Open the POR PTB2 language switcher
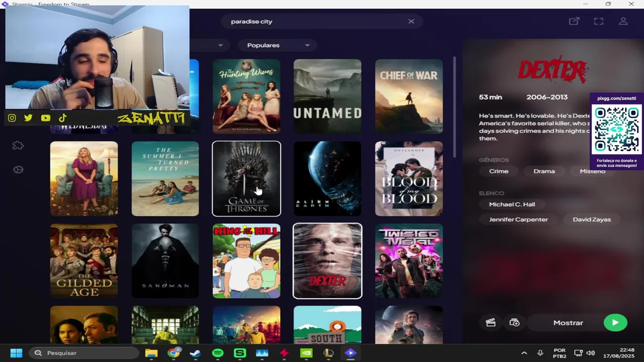 pyautogui.click(x=559, y=353)
